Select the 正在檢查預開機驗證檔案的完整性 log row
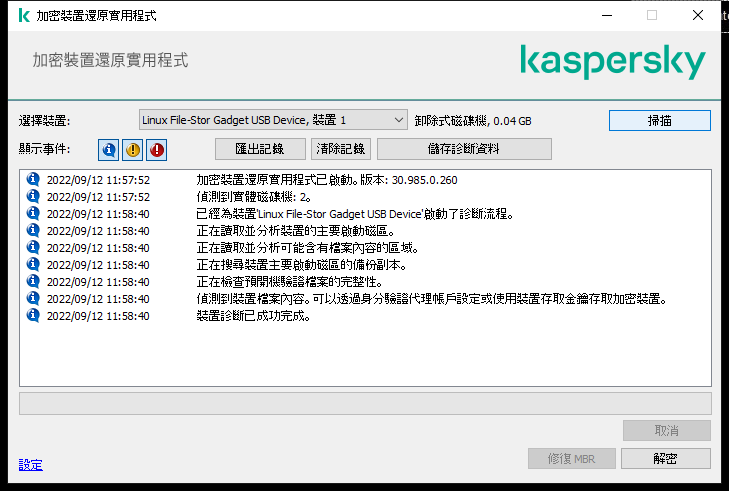729x491 pixels. click(365, 282)
